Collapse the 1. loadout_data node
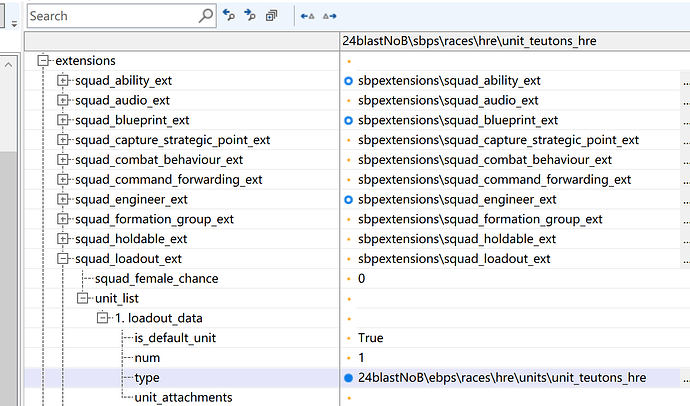The width and height of the screenshot is (690, 406). point(103,317)
